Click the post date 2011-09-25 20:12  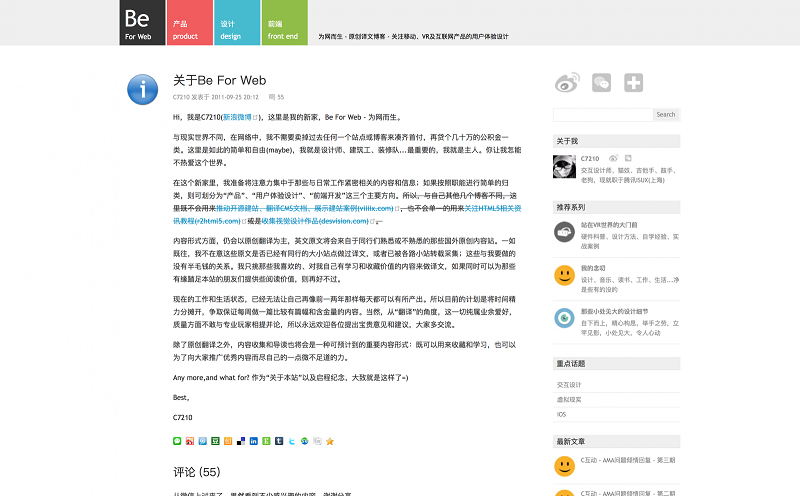pos(235,97)
